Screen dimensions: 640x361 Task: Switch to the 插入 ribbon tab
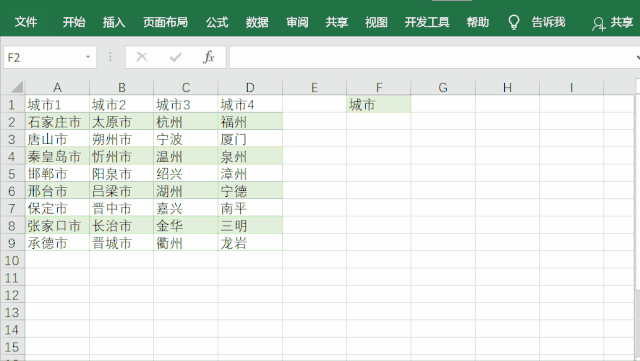tap(113, 22)
